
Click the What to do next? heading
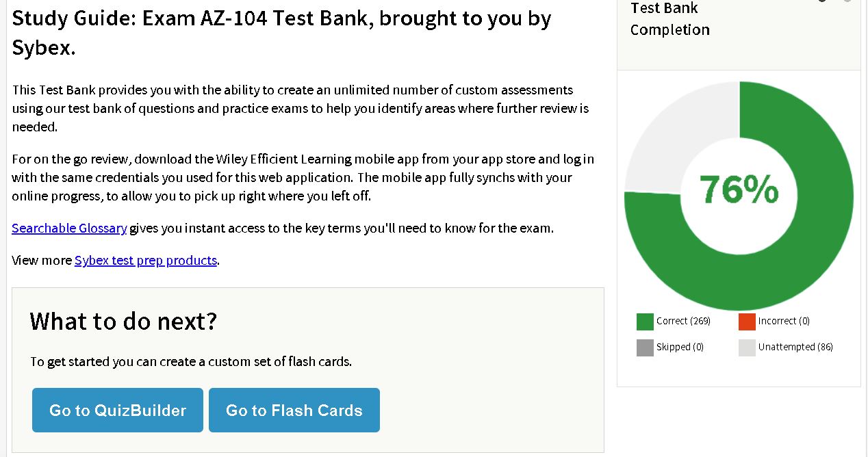(x=123, y=321)
